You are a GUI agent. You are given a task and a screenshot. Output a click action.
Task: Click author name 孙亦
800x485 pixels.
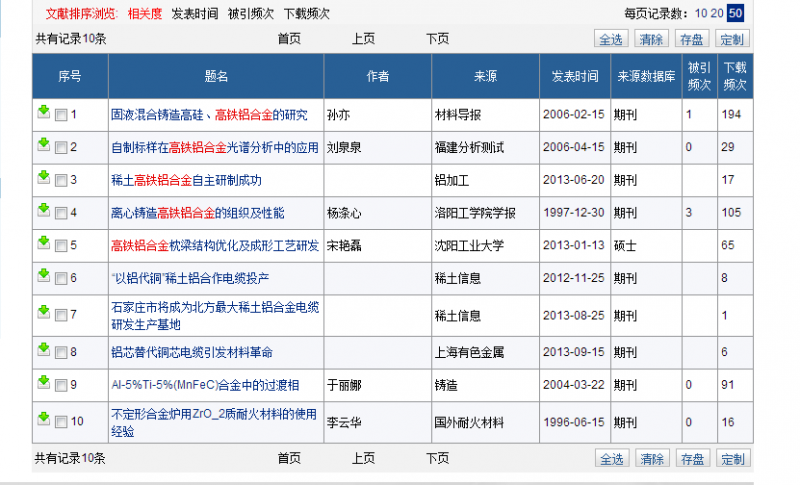(338, 115)
